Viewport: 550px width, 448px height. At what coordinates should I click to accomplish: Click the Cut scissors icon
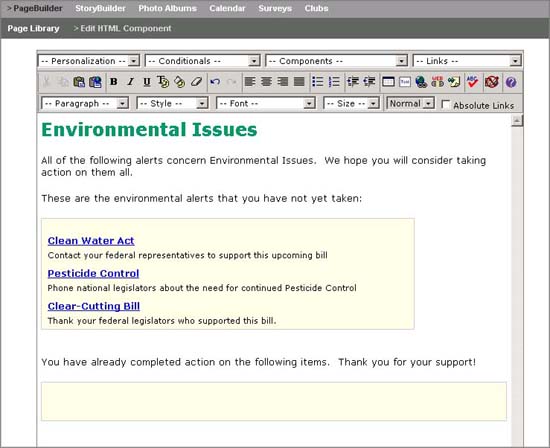(x=46, y=82)
